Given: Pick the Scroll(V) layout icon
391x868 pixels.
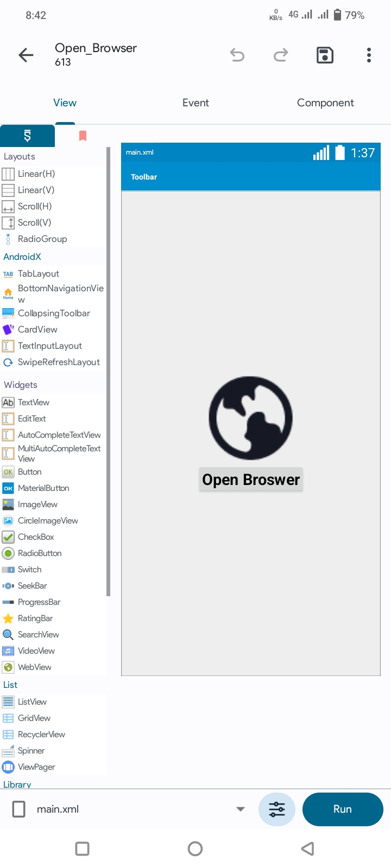Looking at the screenshot, I should (x=8, y=223).
